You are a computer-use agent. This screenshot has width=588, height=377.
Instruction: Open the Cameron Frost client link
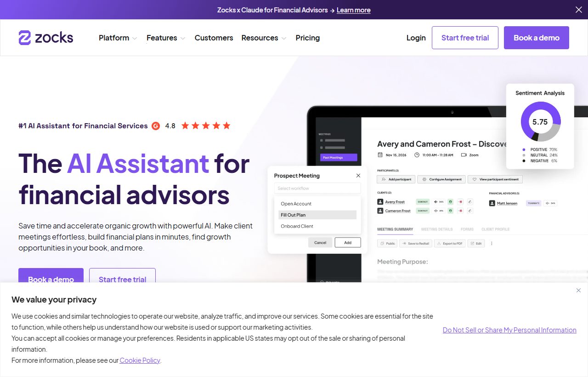coord(398,211)
